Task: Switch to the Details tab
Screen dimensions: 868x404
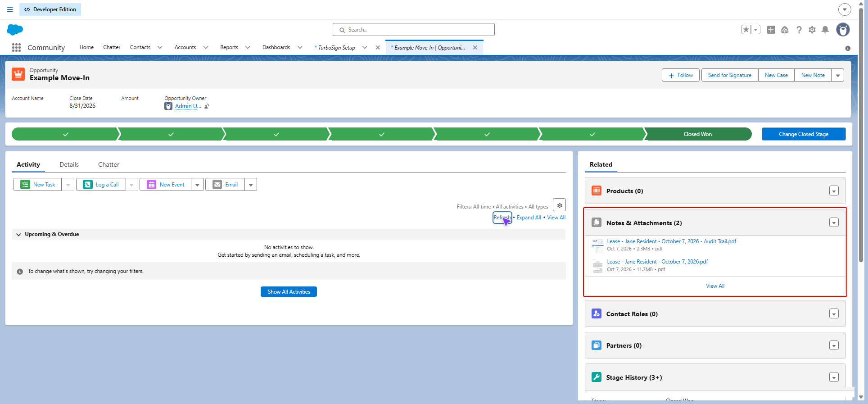Action: tap(69, 165)
